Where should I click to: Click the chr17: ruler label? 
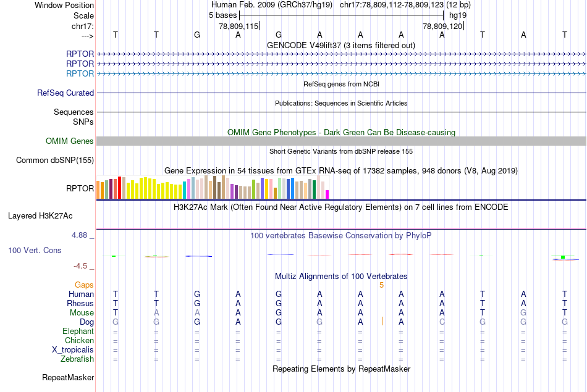click(82, 26)
